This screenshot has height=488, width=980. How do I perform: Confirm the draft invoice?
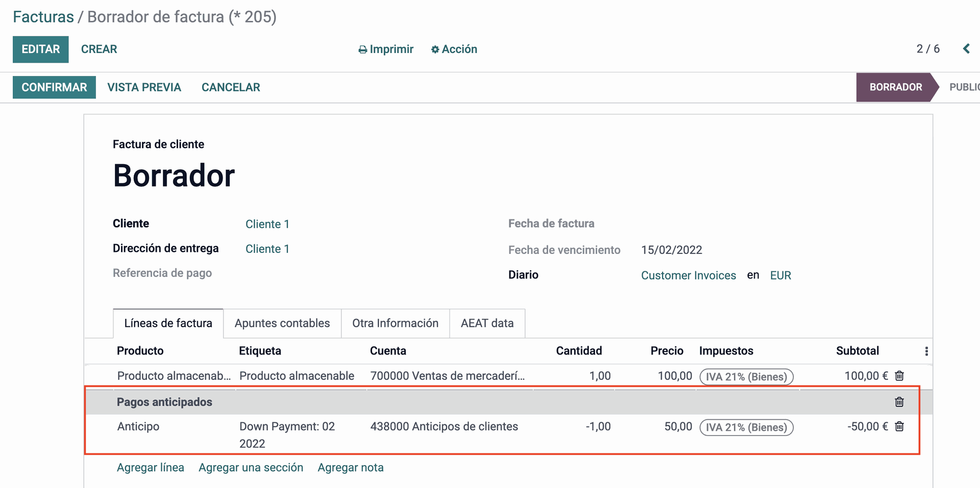pyautogui.click(x=54, y=87)
